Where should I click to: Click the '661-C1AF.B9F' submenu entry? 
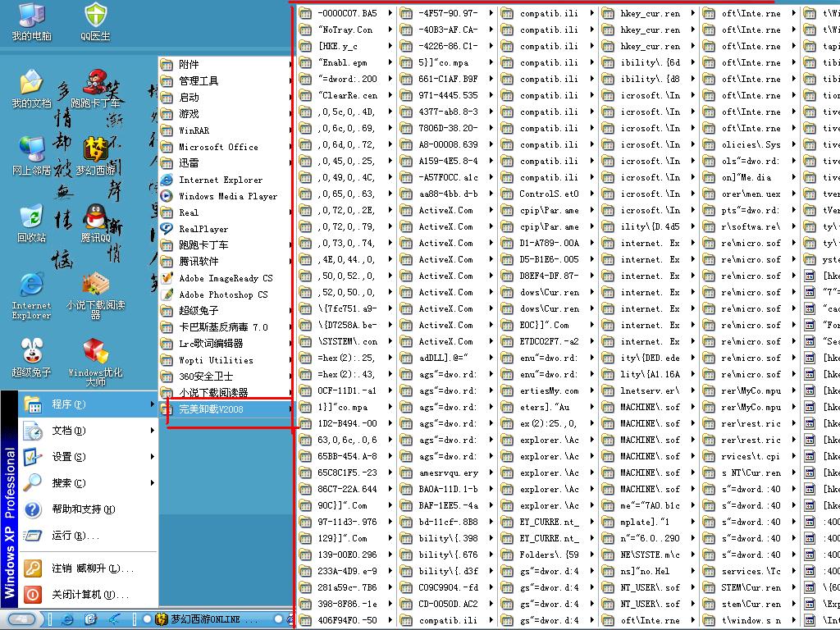point(447,79)
